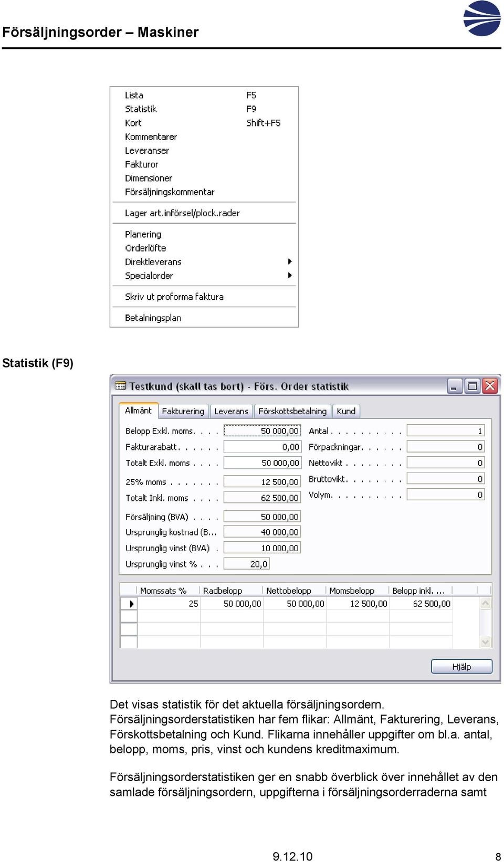Viewport: 504px width, 862px height.
Task: Click the Momsbelopp cell 12 500,00
Action: click(358, 604)
